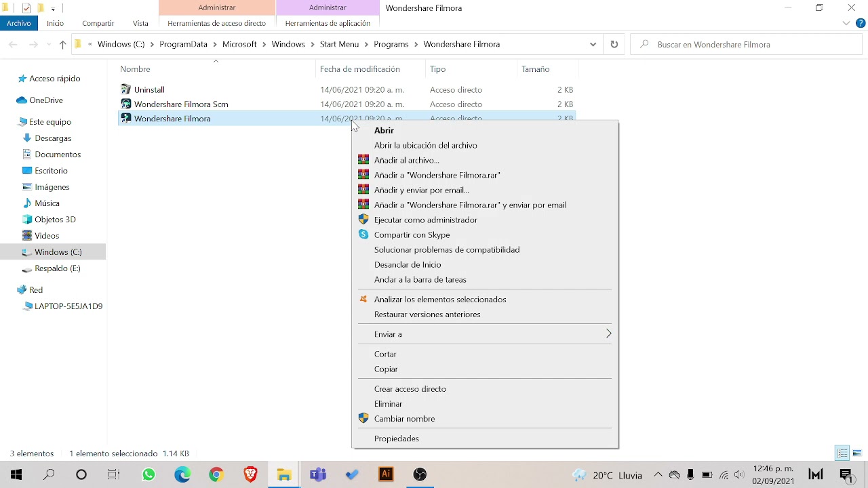The width and height of the screenshot is (868, 488).
Task: Open 'Herramientas de acceso directo' tab
Action: point(217,23)
